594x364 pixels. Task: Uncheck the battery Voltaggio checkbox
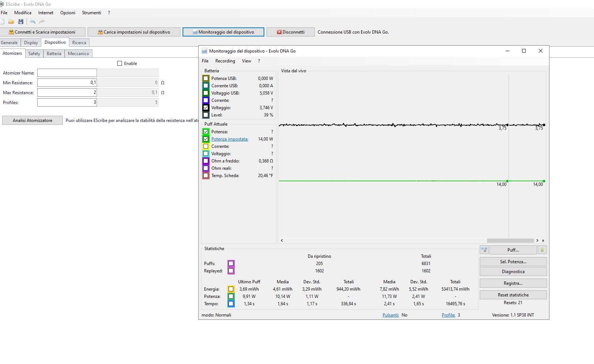click(206, 108)
